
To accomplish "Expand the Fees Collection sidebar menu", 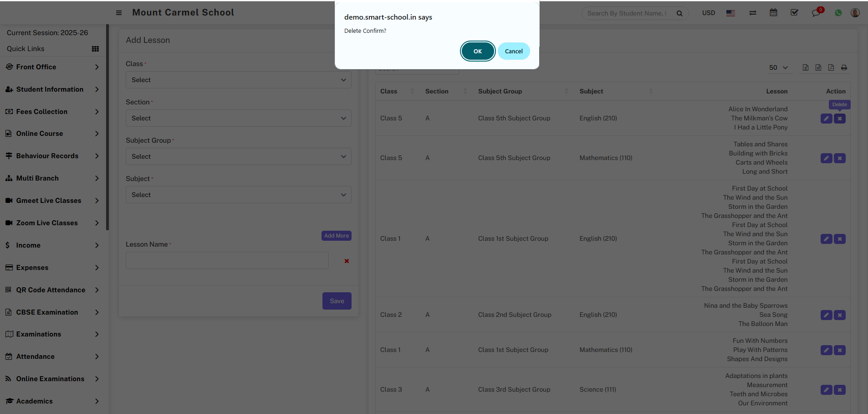I will 52,112.
